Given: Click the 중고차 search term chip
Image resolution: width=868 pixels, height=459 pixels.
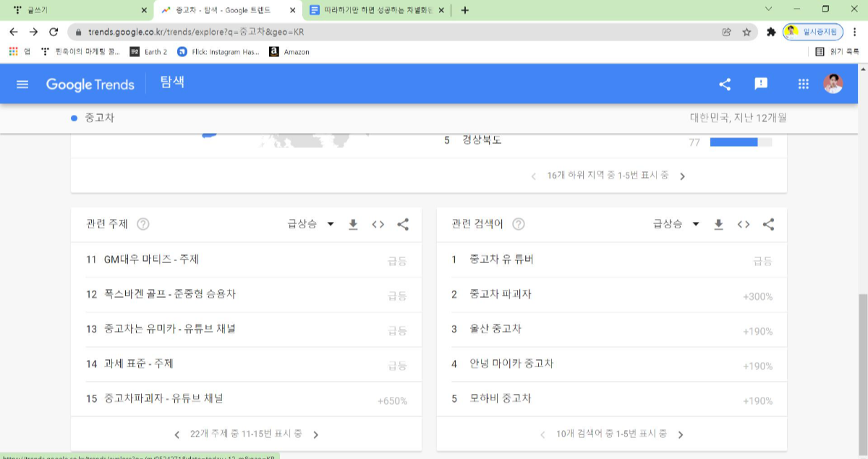Looking at the screenshot, I should 93,118.
